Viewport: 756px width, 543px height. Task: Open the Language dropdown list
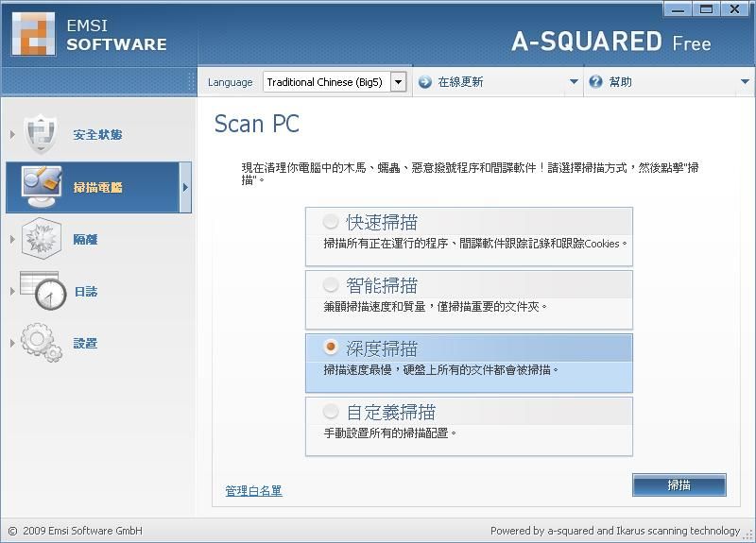tap(398, 82)
